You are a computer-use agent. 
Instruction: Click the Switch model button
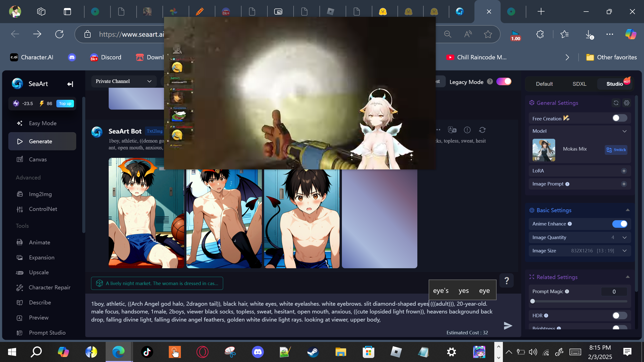616,150
